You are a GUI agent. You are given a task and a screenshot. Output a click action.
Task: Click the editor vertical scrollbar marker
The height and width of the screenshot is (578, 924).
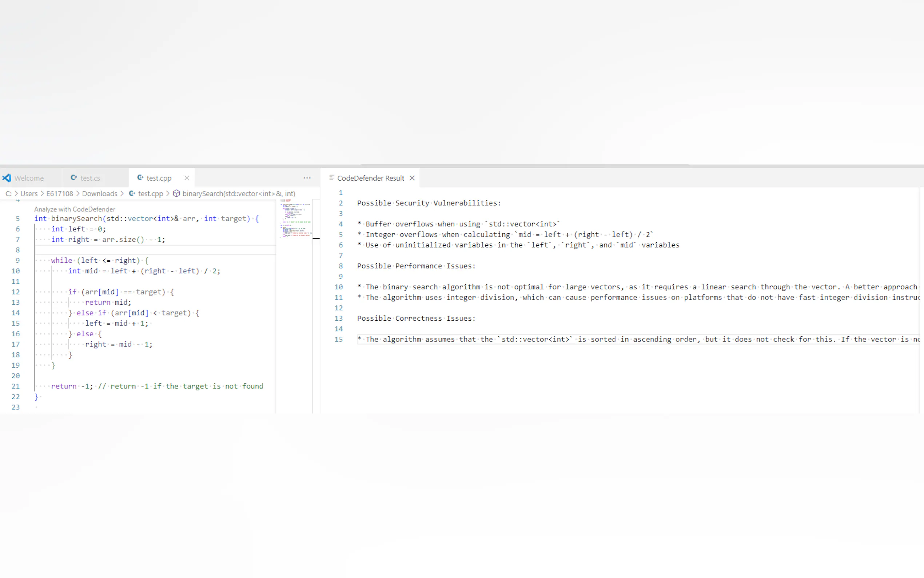coord(316,238)
